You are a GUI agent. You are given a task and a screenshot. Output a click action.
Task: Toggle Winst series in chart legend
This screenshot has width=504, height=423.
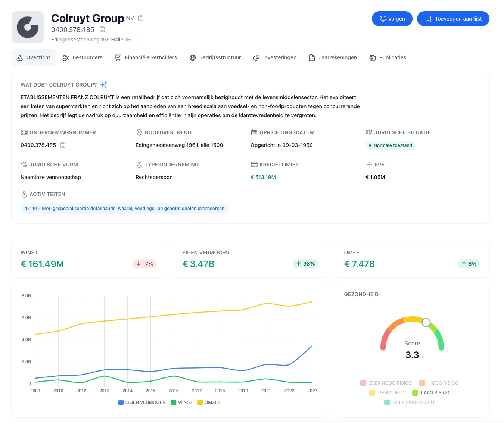(x=181, y=402)
